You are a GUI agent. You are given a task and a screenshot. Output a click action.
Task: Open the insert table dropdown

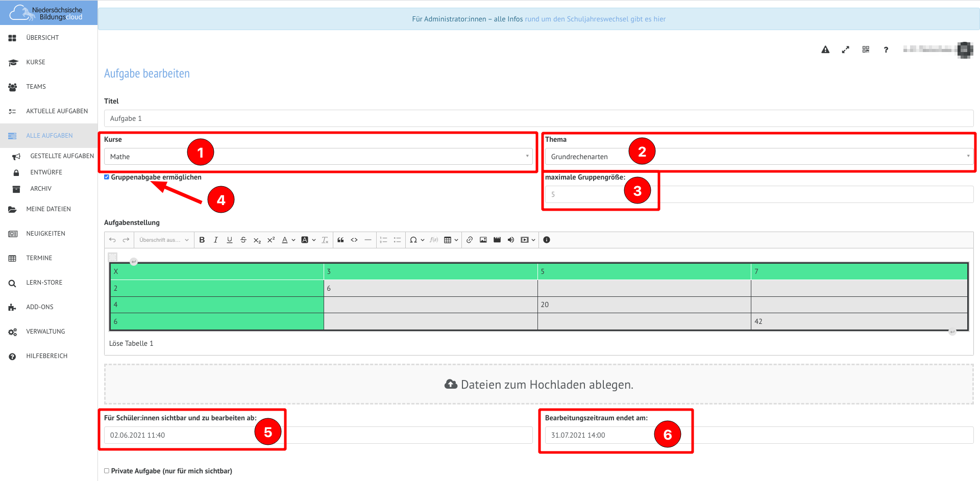pyautogui.click(x=451, y=240)
